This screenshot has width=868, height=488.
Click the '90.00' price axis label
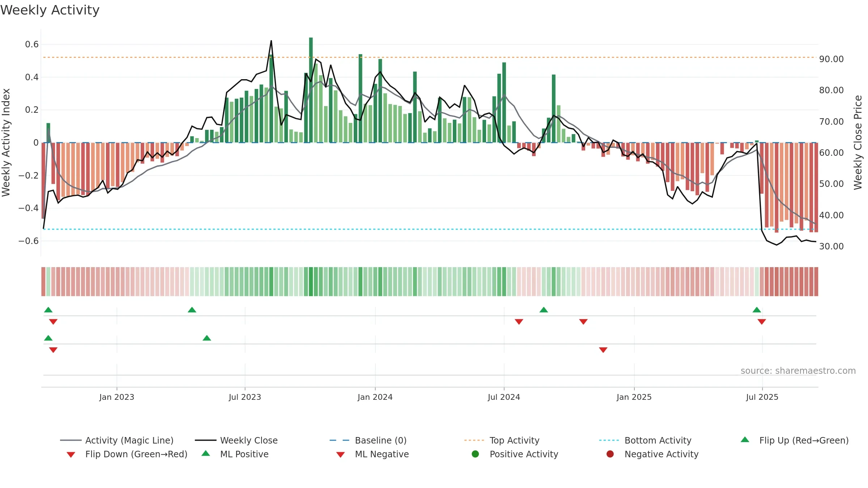click(831, 59)
